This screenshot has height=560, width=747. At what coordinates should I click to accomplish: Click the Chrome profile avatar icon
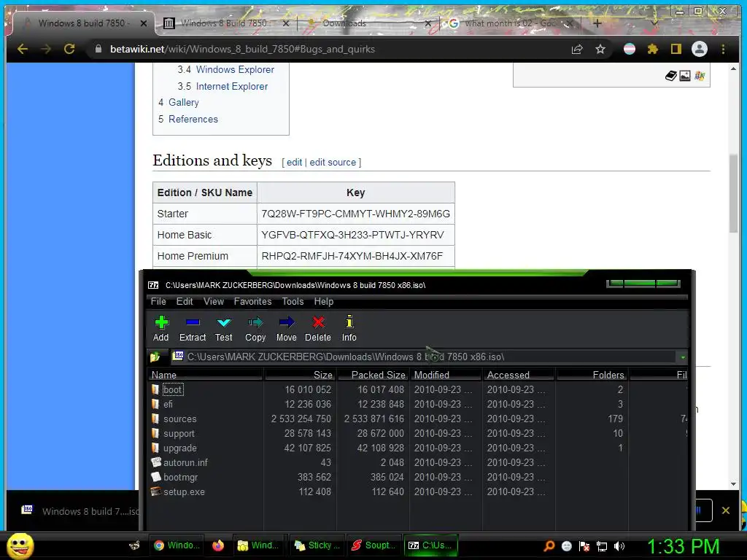pyautogui.click(x=700, y=49)
